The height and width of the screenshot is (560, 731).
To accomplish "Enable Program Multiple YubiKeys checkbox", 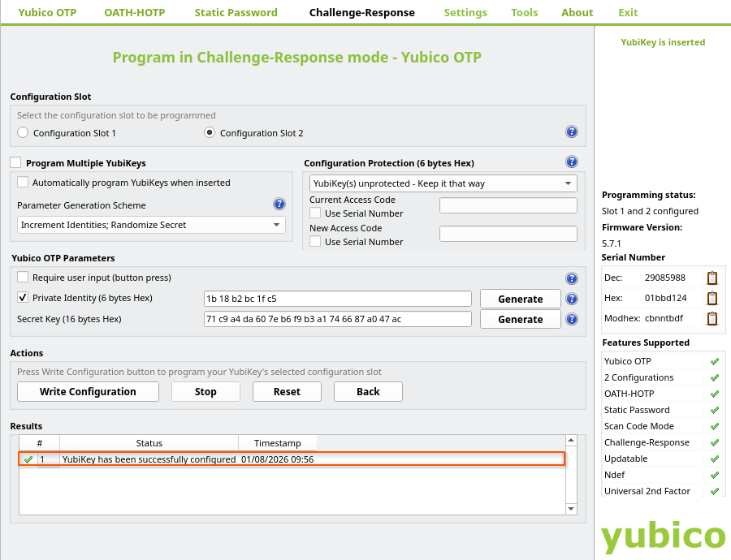I will click(x=16, y=162).
